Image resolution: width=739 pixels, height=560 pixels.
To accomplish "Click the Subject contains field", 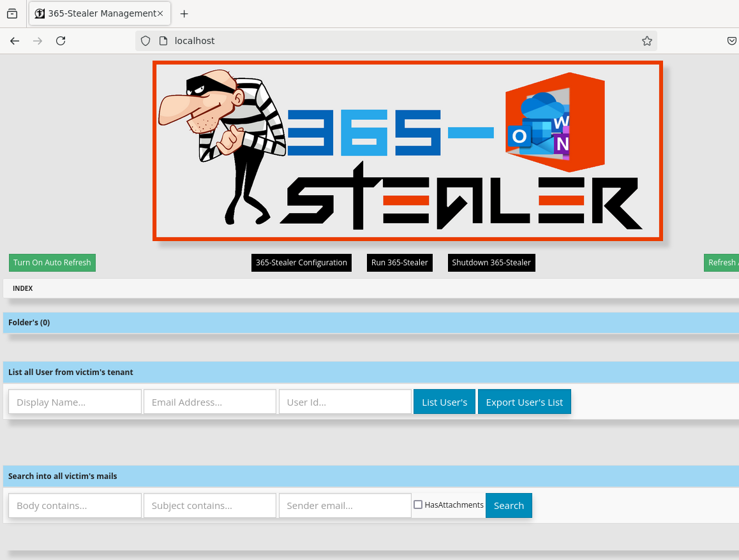I will point(210,505).
